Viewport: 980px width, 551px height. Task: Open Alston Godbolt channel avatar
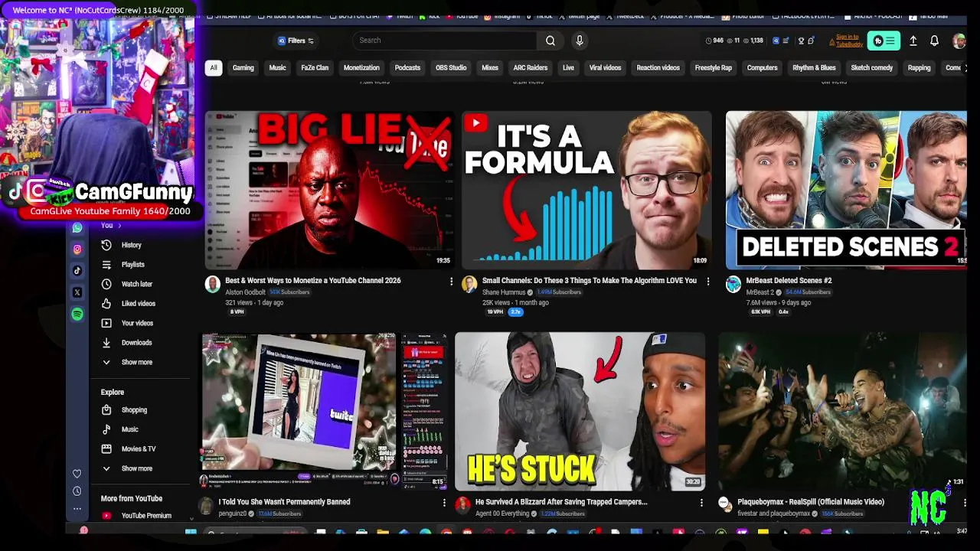pyautogui.click(x=212, y=285)
